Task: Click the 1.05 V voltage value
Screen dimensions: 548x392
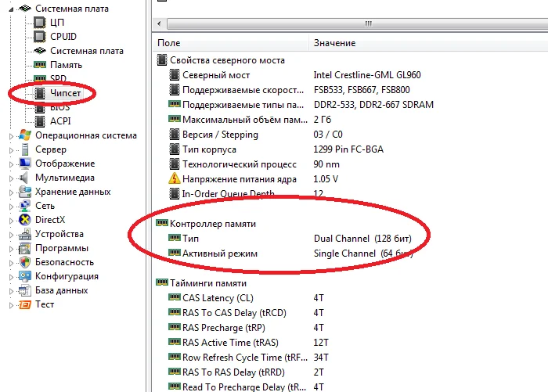Action: (x=326, y=179)
